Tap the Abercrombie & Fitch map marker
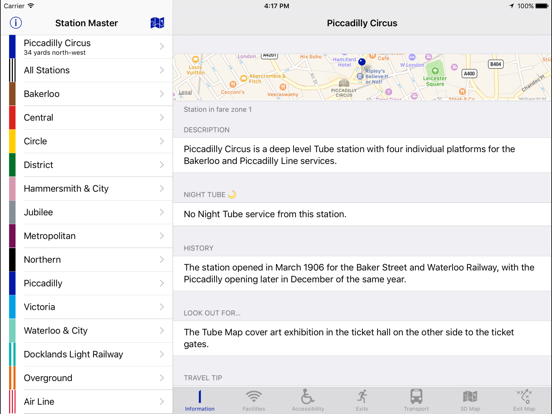Image resolution: width=552 pixels, height=414 pixels. tap(243, 78)
